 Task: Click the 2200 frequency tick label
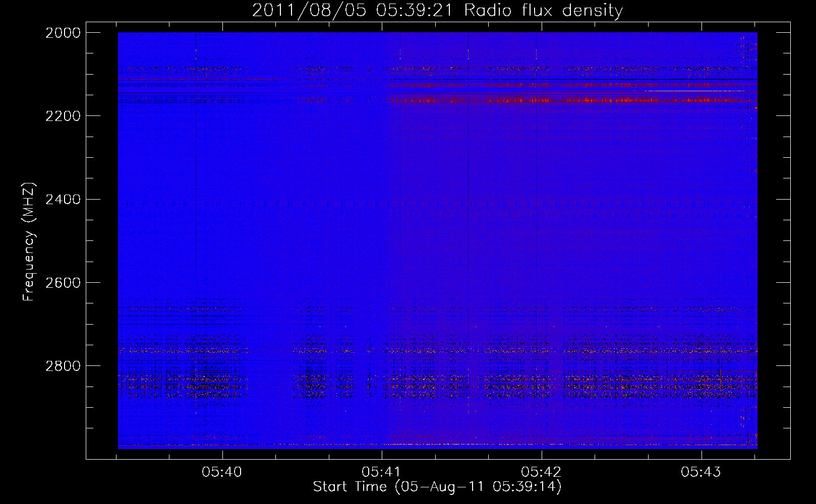click(x=63, y=116)
